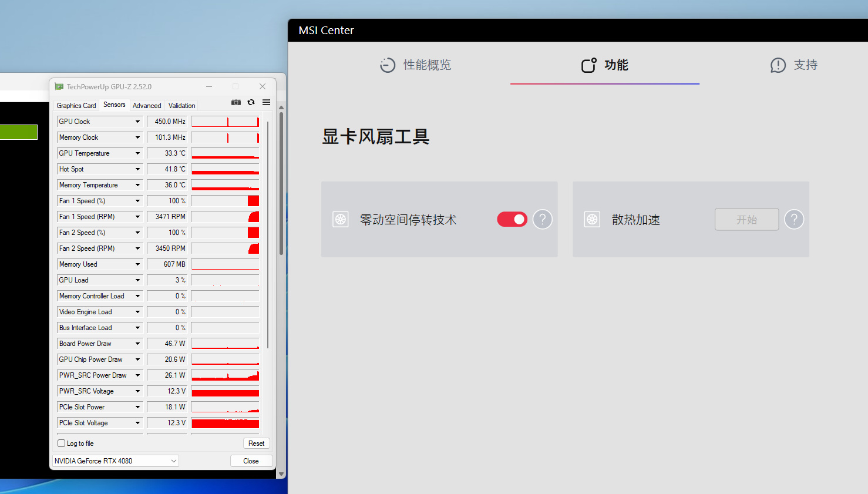Open the Board Power Draw dropdown
This screenshot has height=494, width=868.
click(137, 344)
